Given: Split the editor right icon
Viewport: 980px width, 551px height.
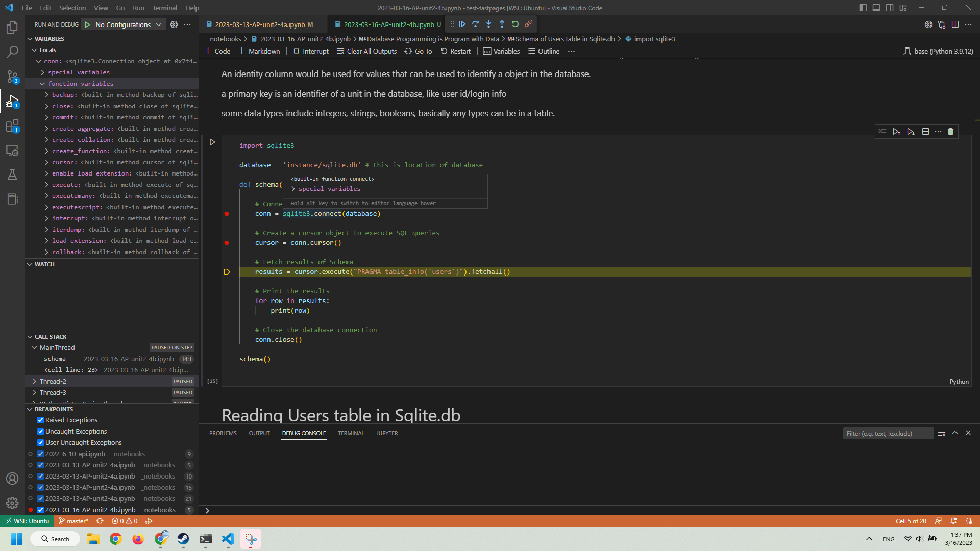Looking at the screenshot, I should coord(955,24).
